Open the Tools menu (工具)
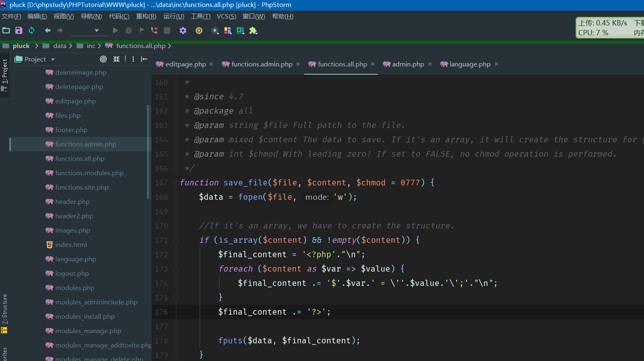Image resolution: width=644 pixels, height=361 pixels. coord(200,16)
